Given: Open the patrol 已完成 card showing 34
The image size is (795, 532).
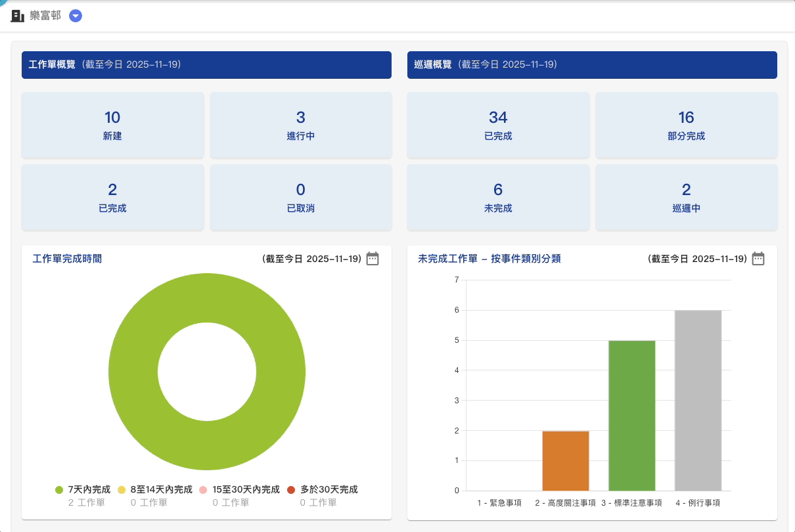Looking at the screenshot, I should 497,125.
